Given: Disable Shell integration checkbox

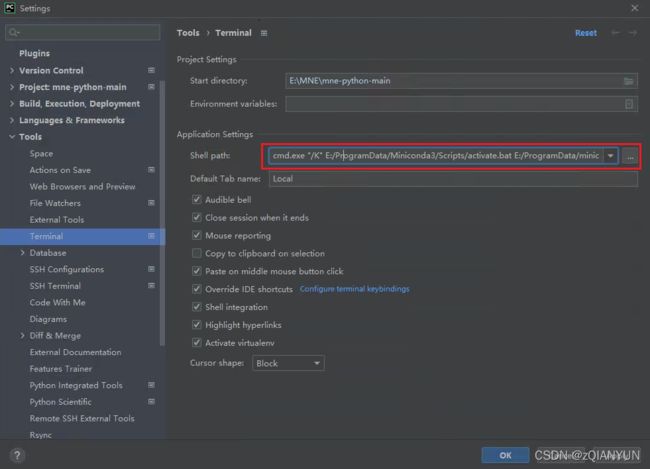Looking at the screenshot, I should click(196, 307).
